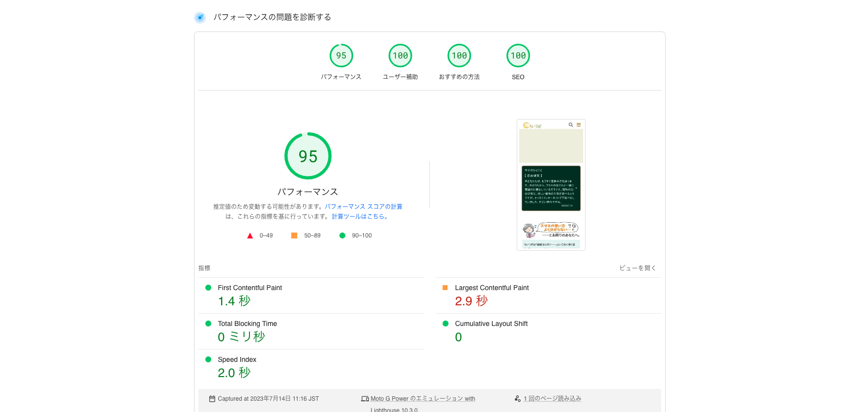The width and height of the screenshot is (868, 412).
Task: Click the 1 回のページ読み込み label
Action: pos(552,399)
